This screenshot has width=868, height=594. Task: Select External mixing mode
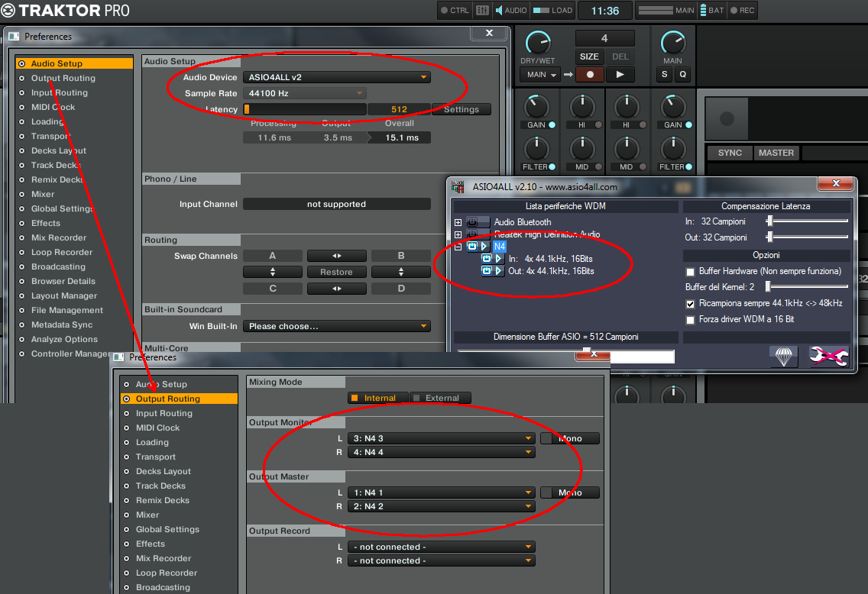[441, 399]
